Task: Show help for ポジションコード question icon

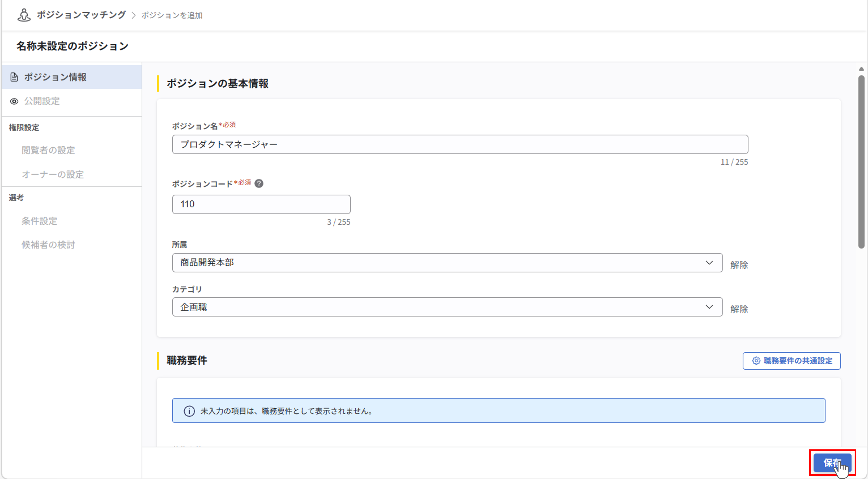Action: [259, 184]
